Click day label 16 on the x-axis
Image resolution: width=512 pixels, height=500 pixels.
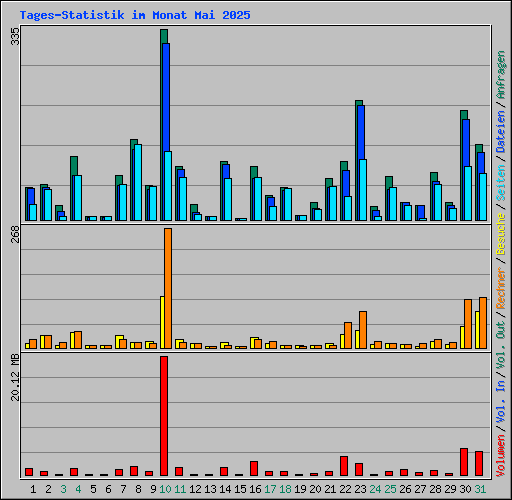pos(255,489)
